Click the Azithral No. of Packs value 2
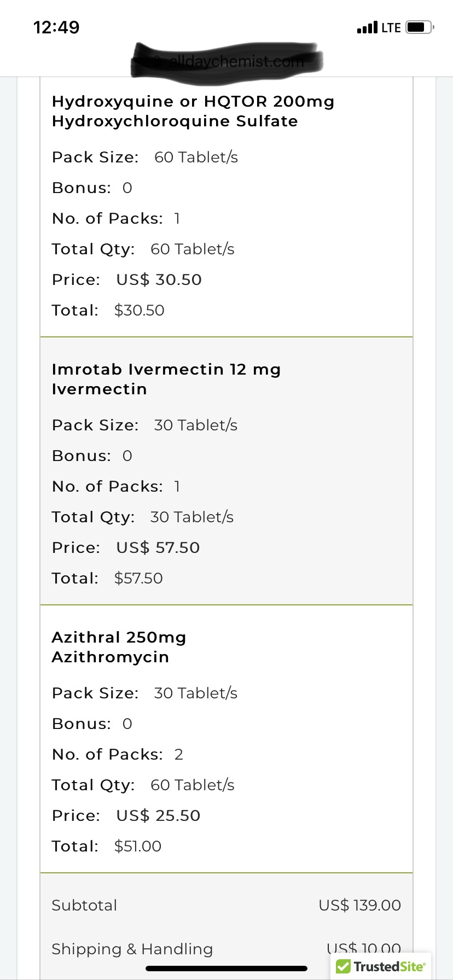The image size is (453, 980). 178,755
